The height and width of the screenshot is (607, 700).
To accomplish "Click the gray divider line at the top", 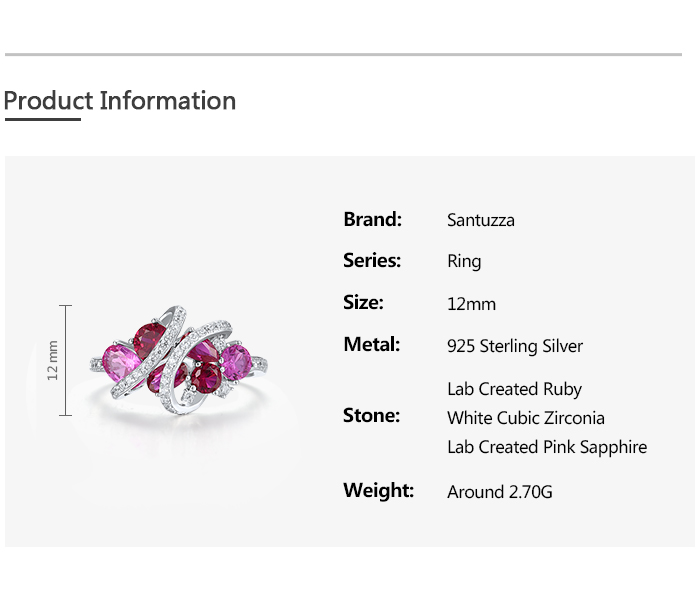I will (x=343, y=54).
